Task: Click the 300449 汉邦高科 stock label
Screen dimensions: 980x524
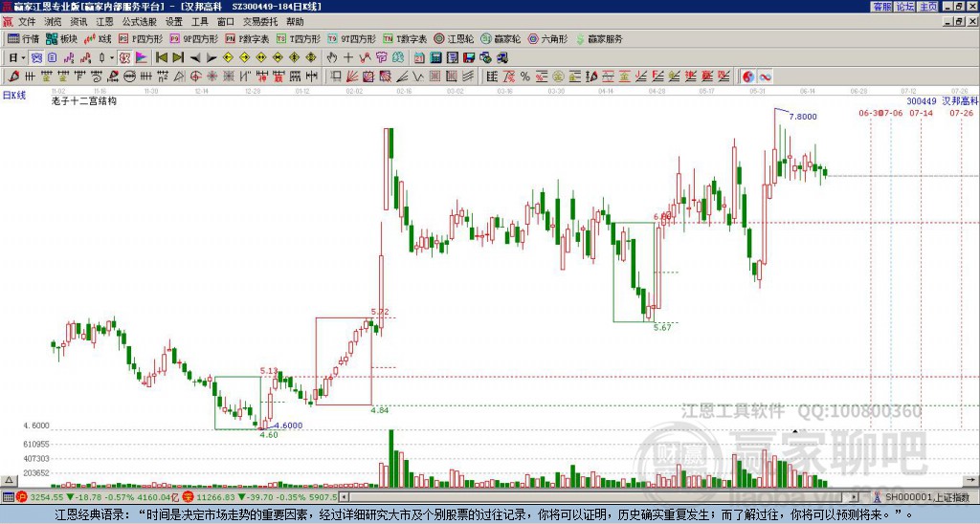Action: 943,101
